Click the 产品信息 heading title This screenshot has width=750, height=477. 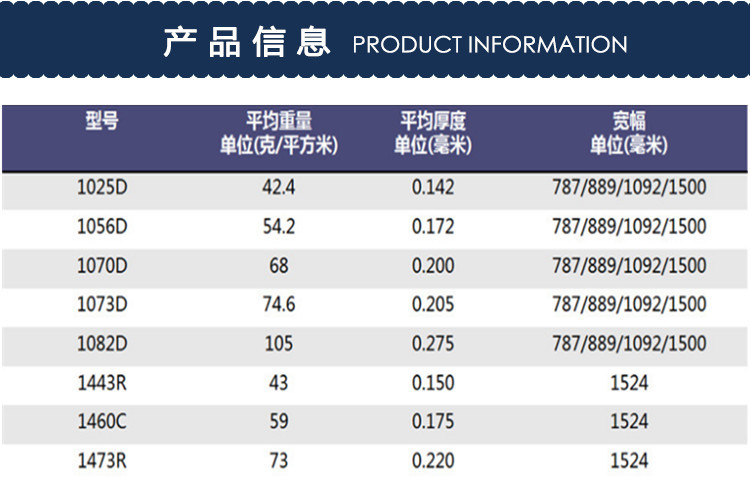tap(246, 43)
